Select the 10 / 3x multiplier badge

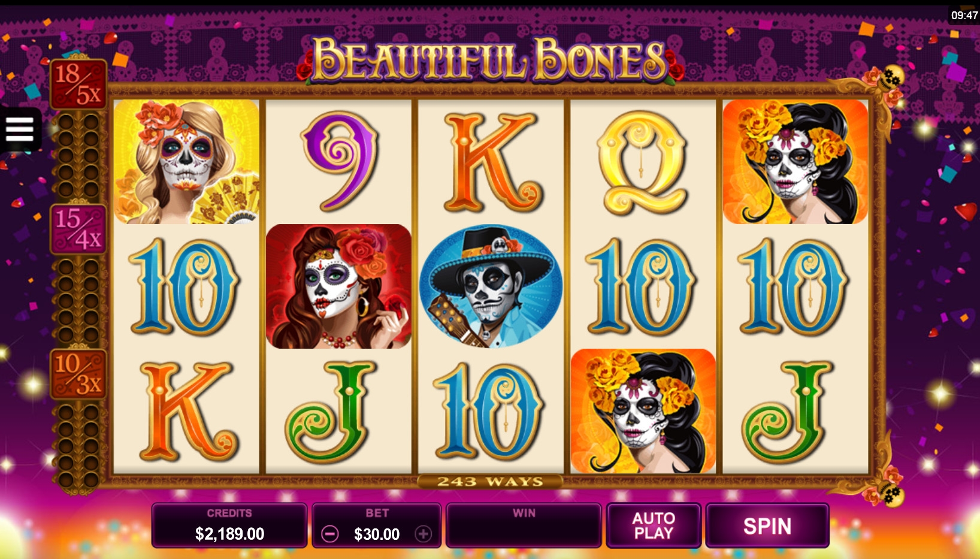[x=78, y=374]
